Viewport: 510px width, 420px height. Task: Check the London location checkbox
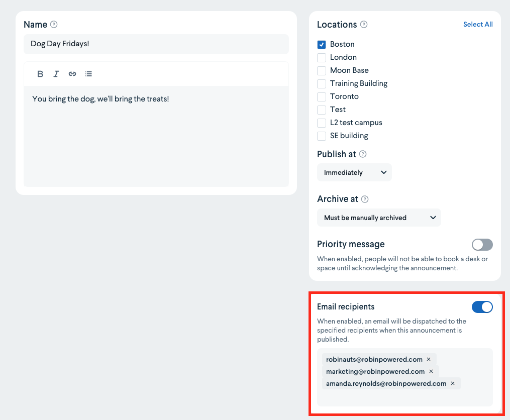(322, 57)
